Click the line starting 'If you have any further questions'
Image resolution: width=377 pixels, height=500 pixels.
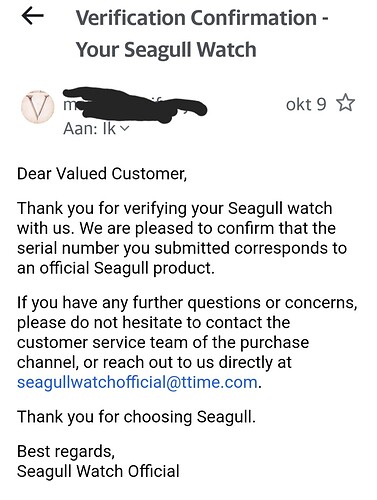(187, 303)
